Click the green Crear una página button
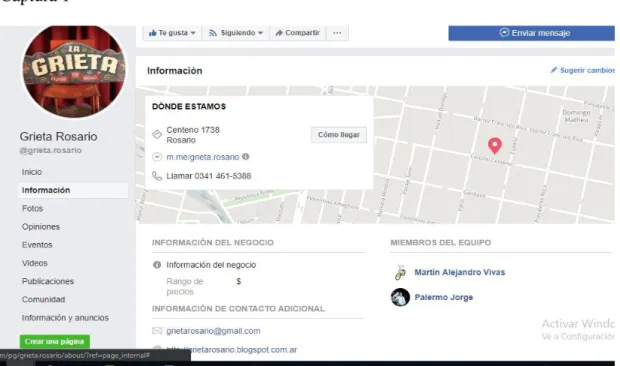The width and height of the screenshot is (620, 366). pyautogui.click(x=55, y=341)
